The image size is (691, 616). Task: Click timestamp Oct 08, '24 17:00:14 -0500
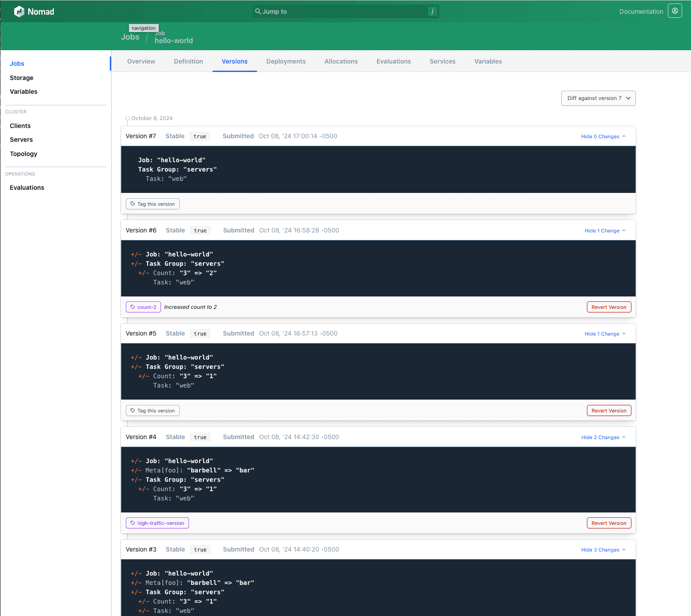[298, 136]
